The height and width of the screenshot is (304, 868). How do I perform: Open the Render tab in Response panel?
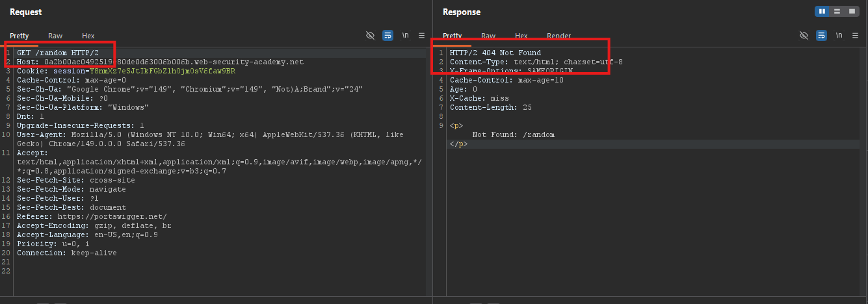point(559,36)
